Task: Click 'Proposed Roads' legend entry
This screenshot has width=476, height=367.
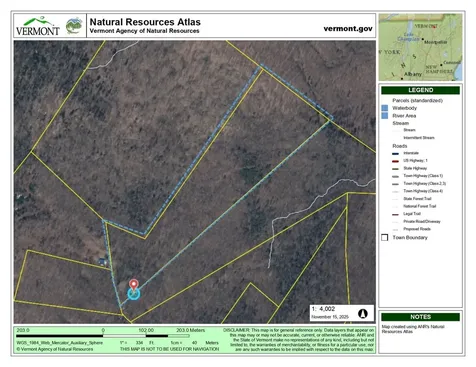Action: click(x=417, y=229)
